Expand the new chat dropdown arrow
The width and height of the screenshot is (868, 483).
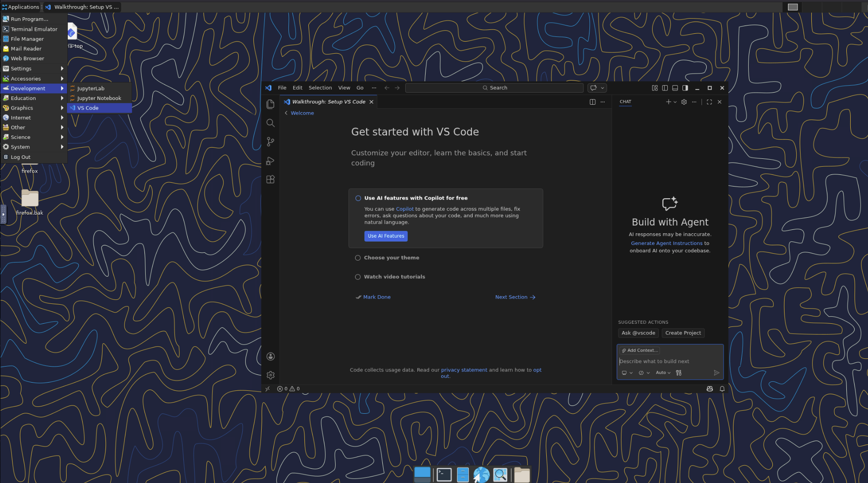click(x=675, y=102)
